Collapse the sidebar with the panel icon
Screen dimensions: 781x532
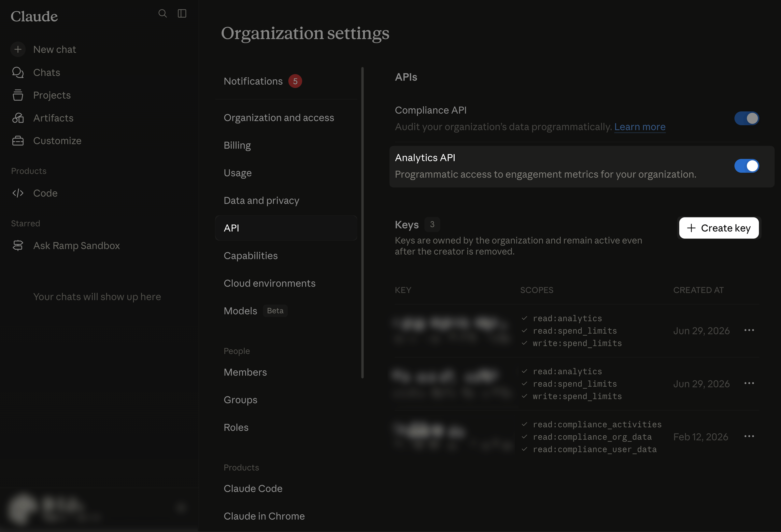click(x=182, y=13)
